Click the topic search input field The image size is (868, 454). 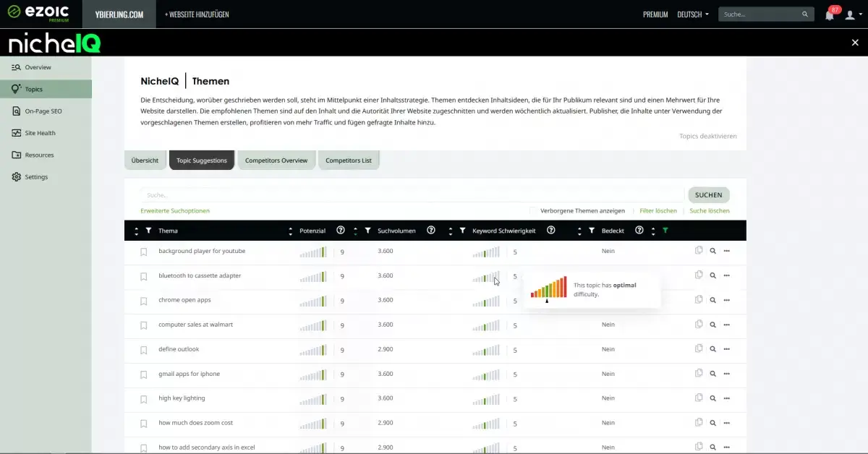411,195
